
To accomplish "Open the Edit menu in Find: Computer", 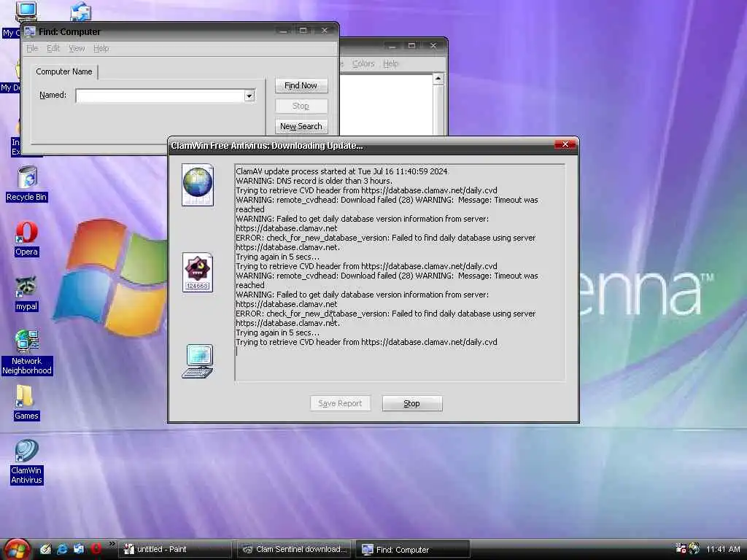I will pos(53,49).
